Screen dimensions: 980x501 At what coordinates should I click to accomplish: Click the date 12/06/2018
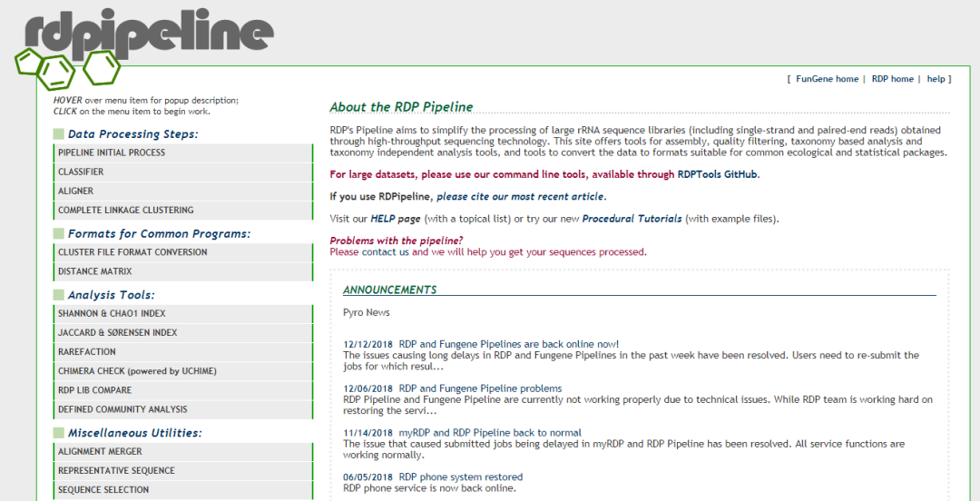(x=368, y=389)
